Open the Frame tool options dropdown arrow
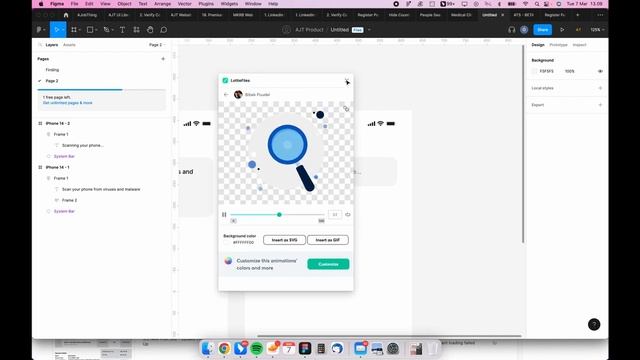The width and height of the screenshot is (640, 360). click(x=80, y=30)
